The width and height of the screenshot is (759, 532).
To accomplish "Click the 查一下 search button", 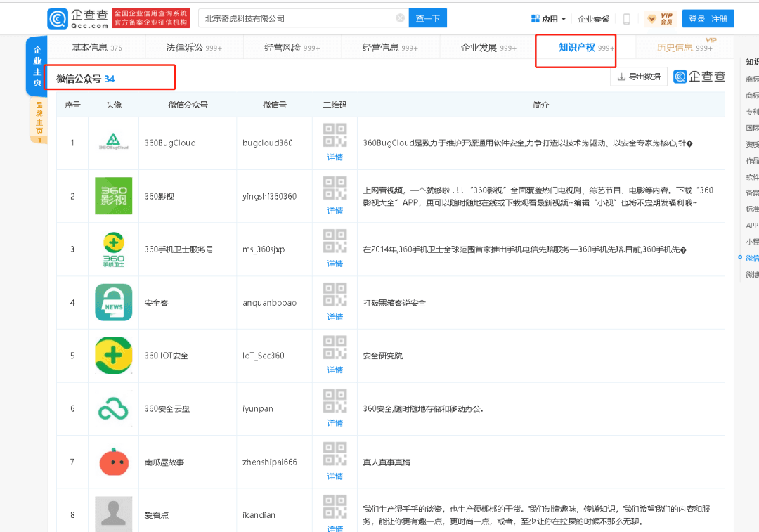I will coord(428,18).
